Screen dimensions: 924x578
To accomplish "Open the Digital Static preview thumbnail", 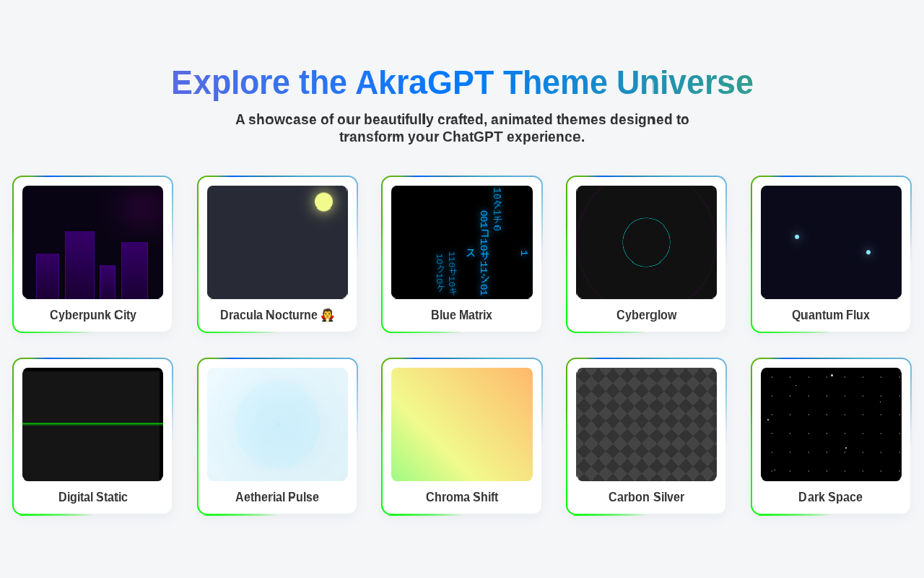I will point(92,424).
